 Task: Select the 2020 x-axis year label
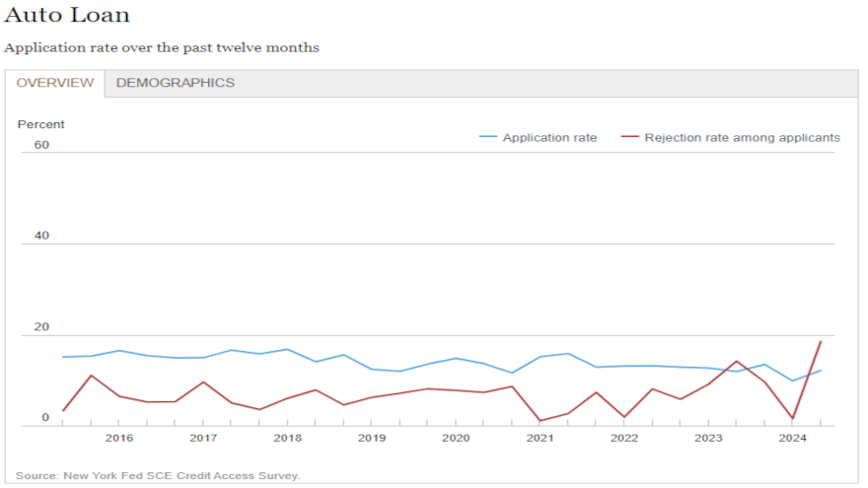(456, 438)
